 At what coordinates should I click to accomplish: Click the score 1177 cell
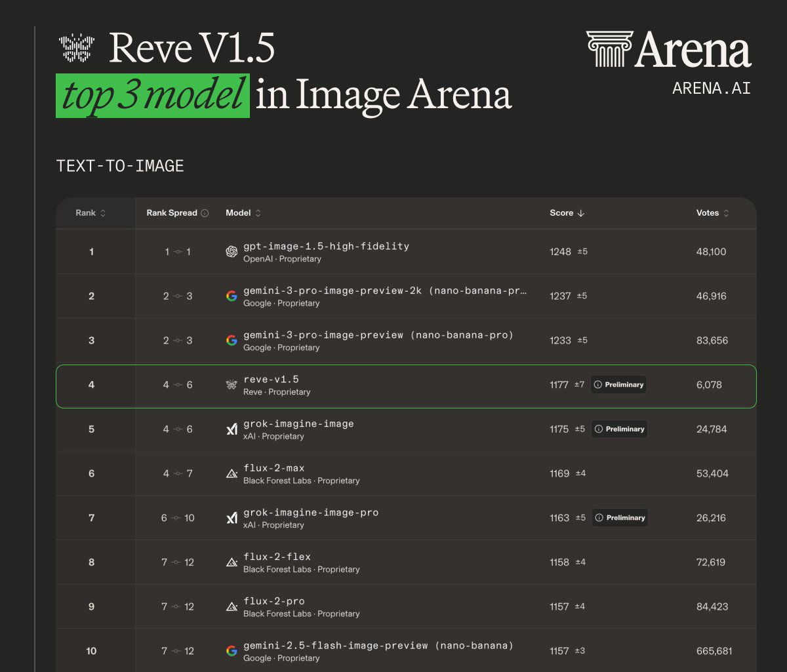[567, 385]
